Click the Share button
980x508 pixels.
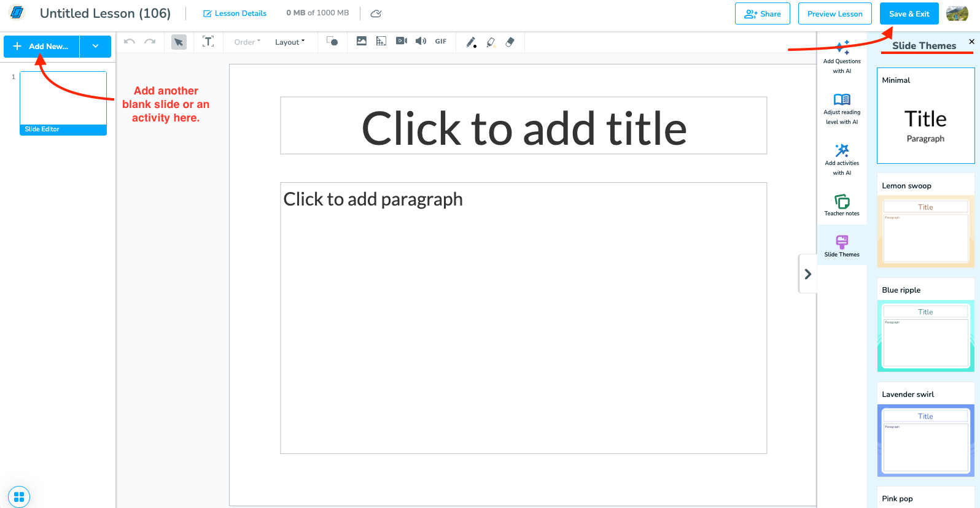pyautogui.click(x=762, y=13)
